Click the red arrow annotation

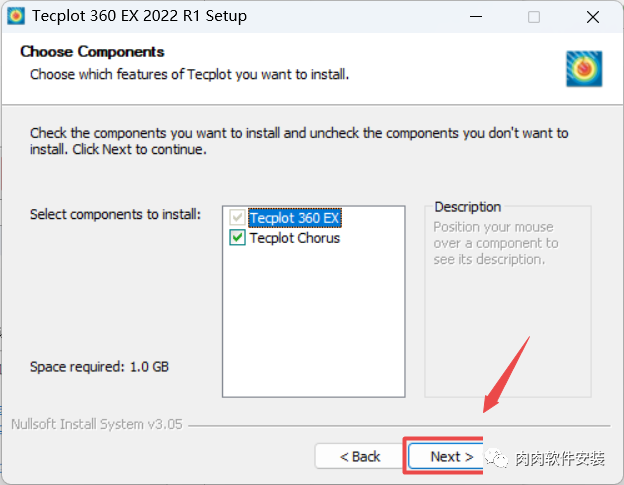coord(506,374)
